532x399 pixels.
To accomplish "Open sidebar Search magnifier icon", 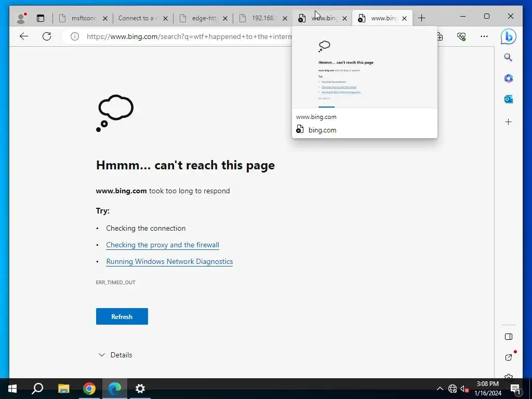I will pyautogui.click(x=508, y=57).
